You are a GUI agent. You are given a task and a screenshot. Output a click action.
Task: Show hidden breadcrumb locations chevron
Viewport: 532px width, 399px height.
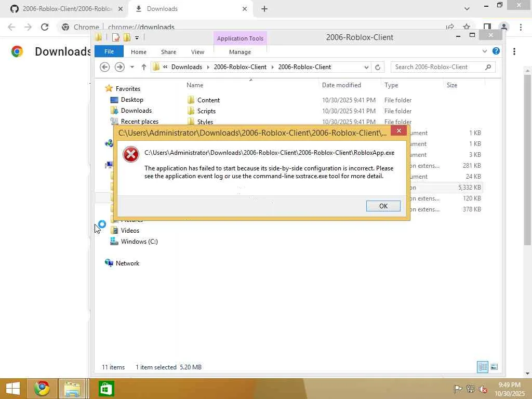pyautogui.click(x=165, y=67)
